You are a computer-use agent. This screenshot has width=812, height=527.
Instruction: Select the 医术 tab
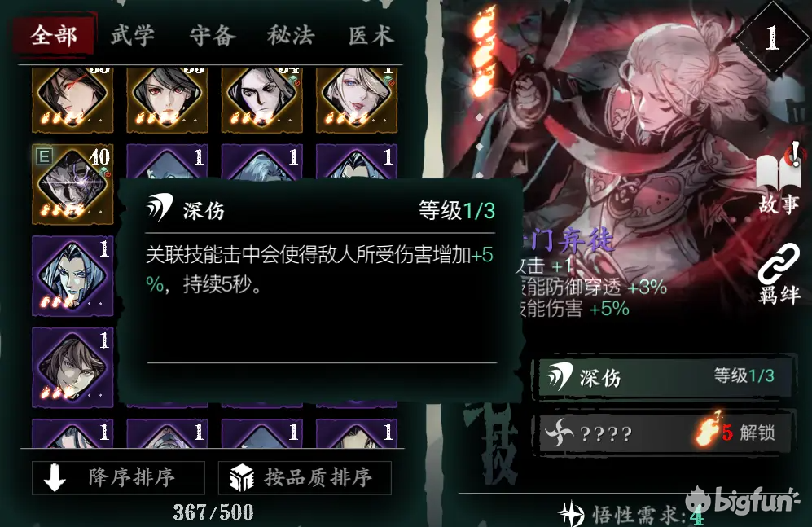371,36
